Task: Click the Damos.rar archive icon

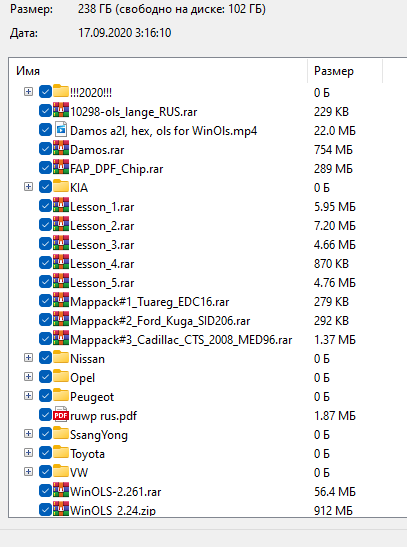Action: tap(61, 148)
